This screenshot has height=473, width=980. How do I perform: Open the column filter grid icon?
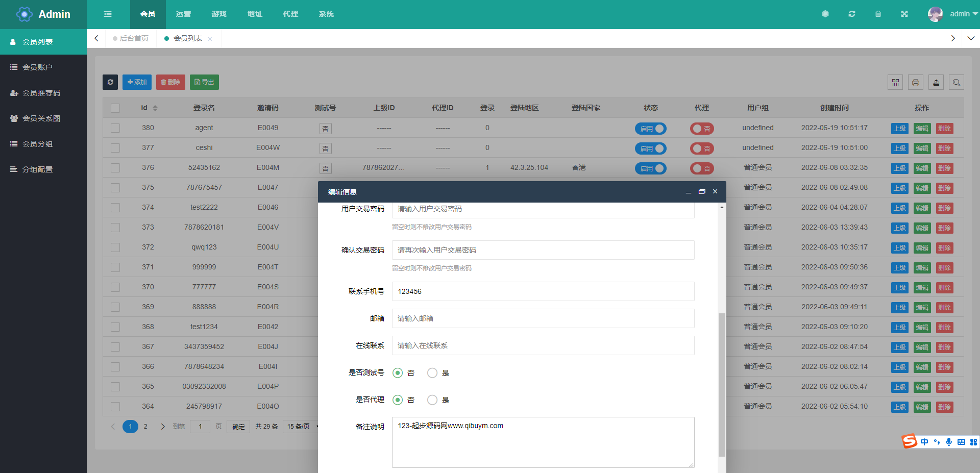(x=895, y=82)
